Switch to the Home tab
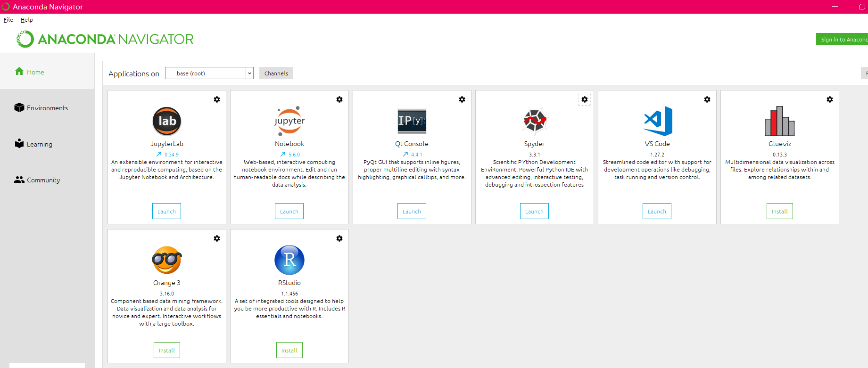Screen dimensions: 868x368 coord(47,72)
